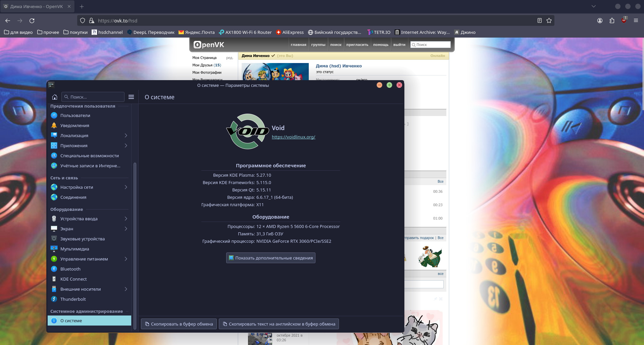The width and height of the screenshot is (644, 345).
Task: Click the Учётные записи в Интернете icon
Action: click(54, 166)
